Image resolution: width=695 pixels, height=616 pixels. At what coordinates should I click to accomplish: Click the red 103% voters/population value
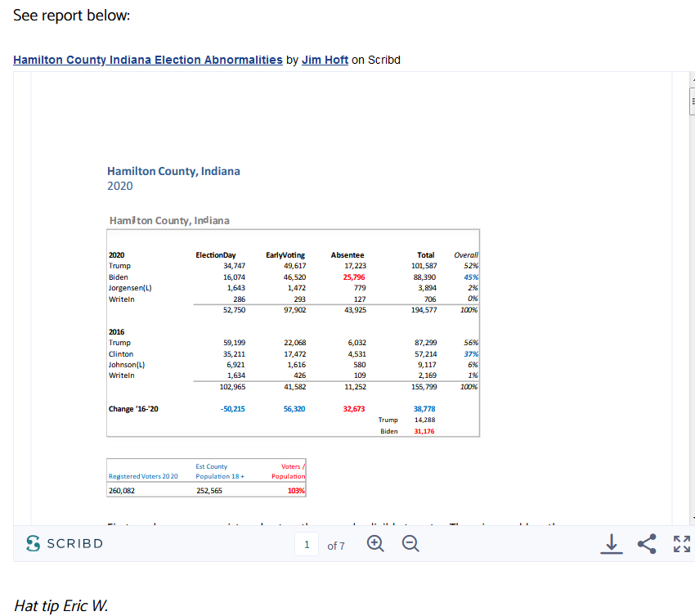296,491
